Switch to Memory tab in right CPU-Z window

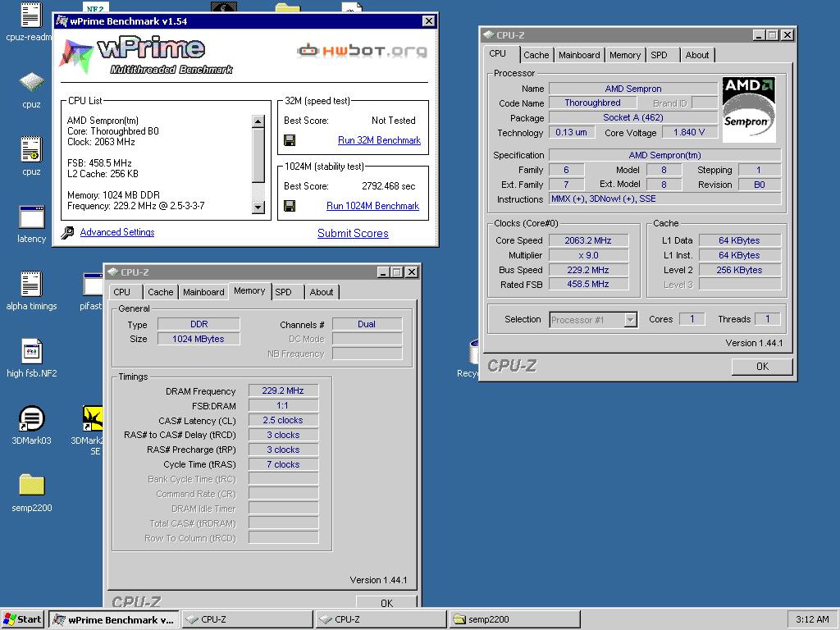point(624,55)
